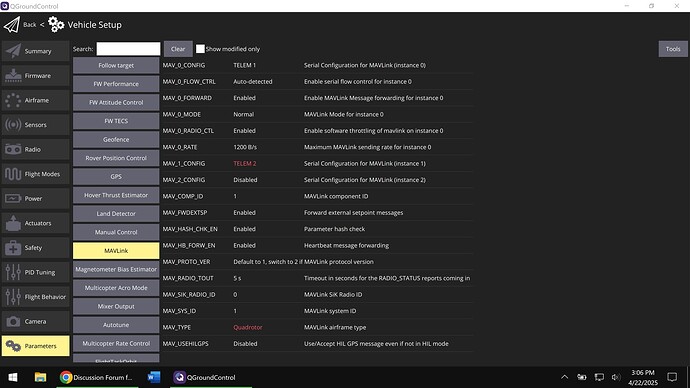The width and height of the screenshot is (690, 388).
Task: Select Parameters page via its gears icon
Action: pos(13,346)
